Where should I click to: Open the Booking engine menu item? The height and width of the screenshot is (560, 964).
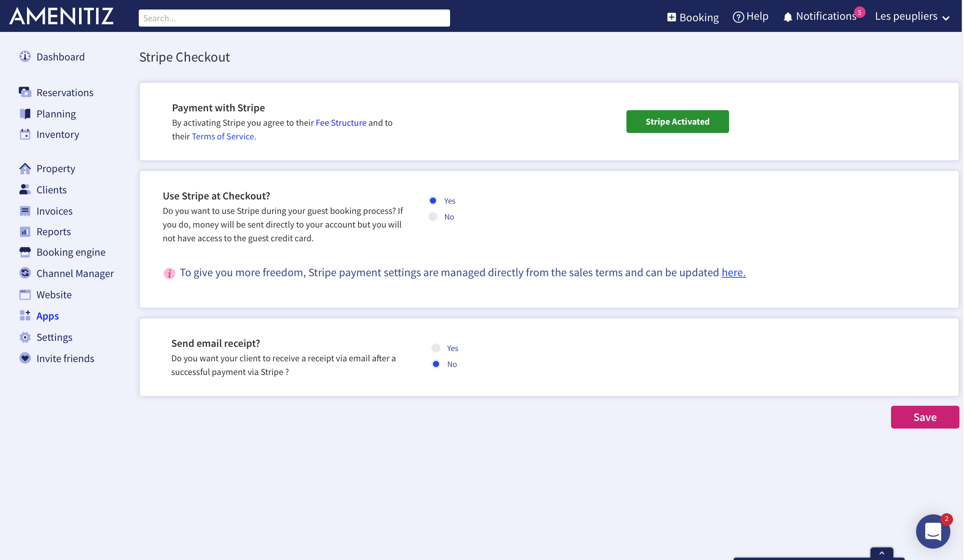(71, 252)
